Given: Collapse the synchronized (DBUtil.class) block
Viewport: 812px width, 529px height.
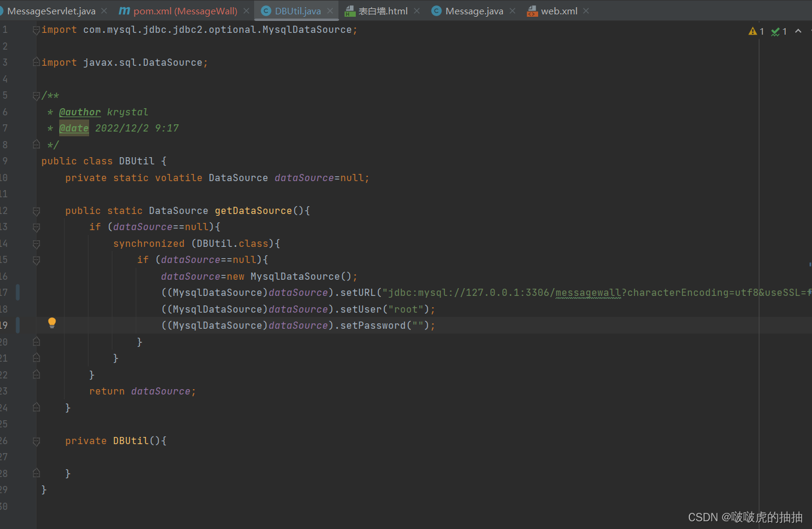Looking at the screenshot, I should click(x=36, y=243).
